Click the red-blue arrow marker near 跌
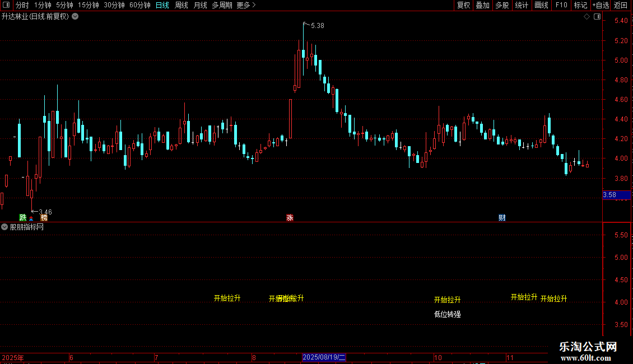 tap(31, 218)
